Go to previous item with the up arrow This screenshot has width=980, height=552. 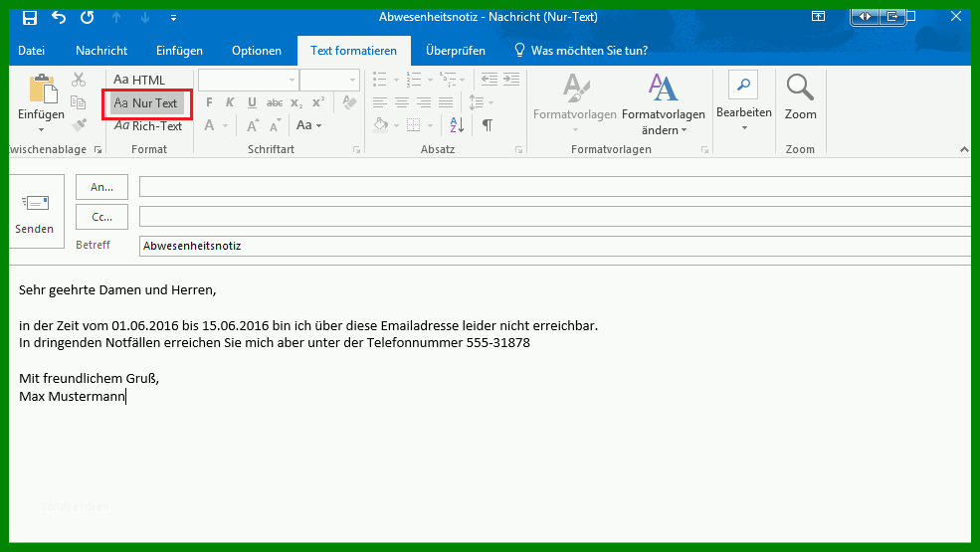[x=116, y=18]
